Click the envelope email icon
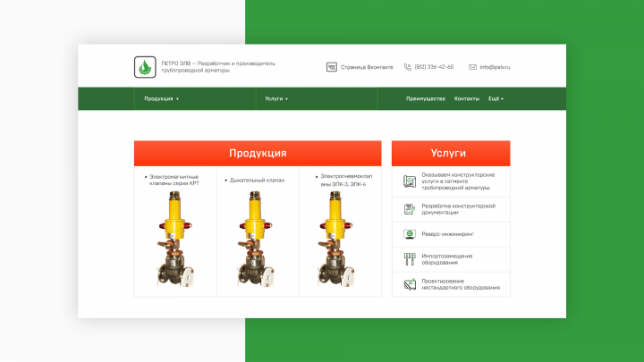The image size is (644, 362). pyautogui.click(x=473, y=67)
